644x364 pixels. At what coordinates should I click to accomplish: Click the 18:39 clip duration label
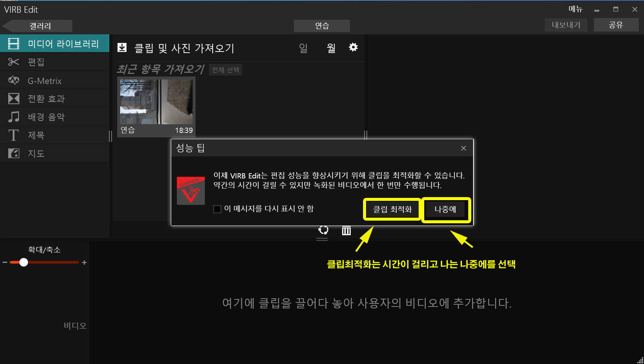click(x=184, y=130)
